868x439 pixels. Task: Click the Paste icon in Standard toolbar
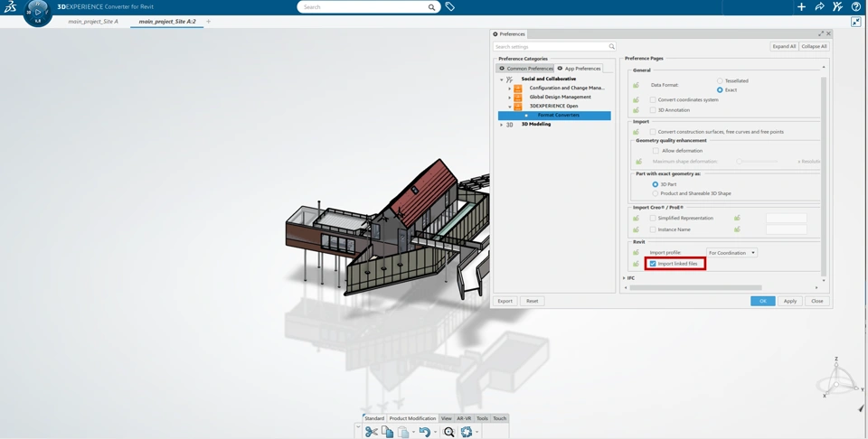click(x=403, y=432)
